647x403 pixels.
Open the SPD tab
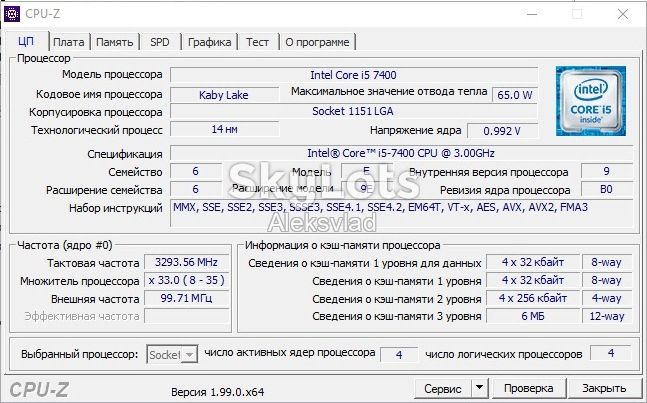pos(160,42)
